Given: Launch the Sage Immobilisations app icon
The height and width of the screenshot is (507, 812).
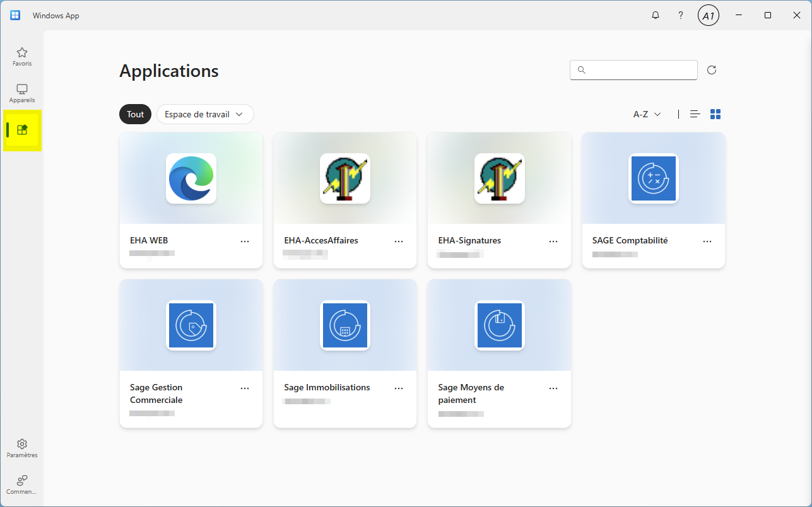Looking at the screenshot, I should 345,325.
